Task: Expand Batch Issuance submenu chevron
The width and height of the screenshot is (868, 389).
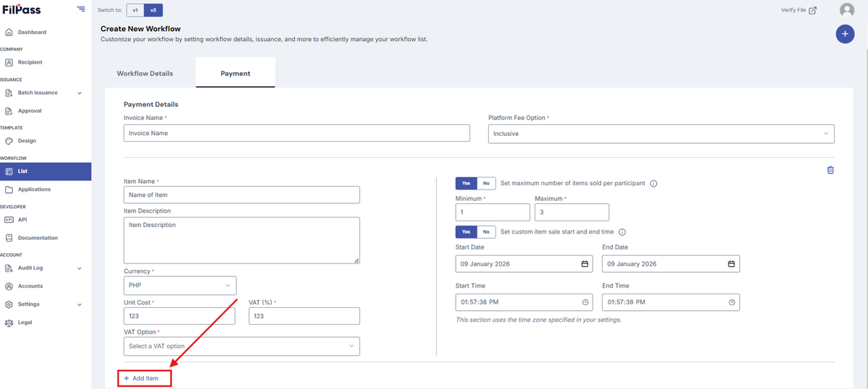Action: tap(80, 93)
